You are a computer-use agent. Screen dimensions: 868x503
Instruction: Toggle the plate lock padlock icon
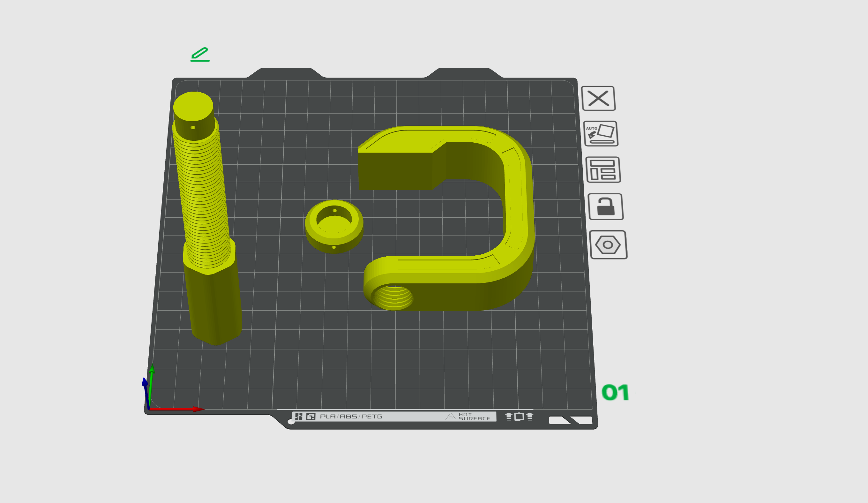606,207
